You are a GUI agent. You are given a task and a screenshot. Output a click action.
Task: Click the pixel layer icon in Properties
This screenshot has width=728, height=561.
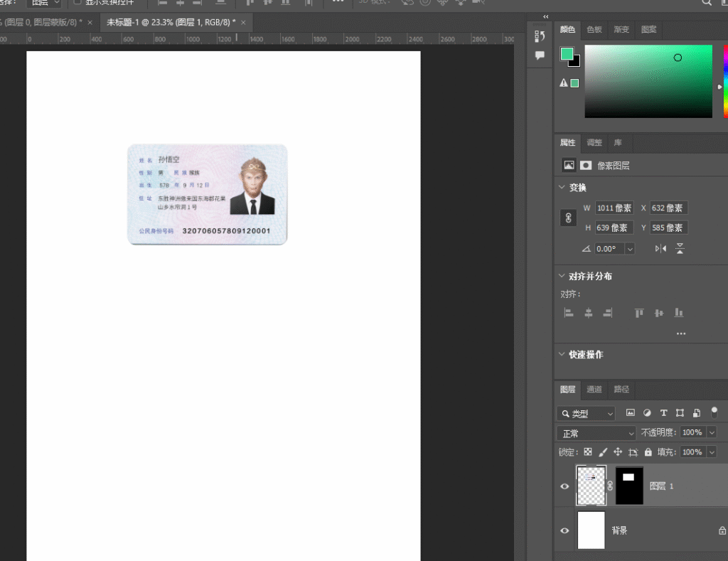[569, 165]
